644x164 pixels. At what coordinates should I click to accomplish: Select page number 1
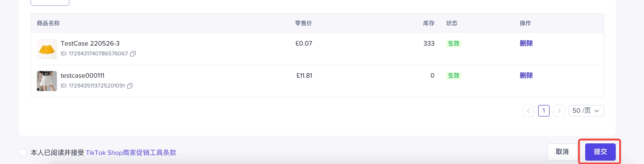point(544,111)
